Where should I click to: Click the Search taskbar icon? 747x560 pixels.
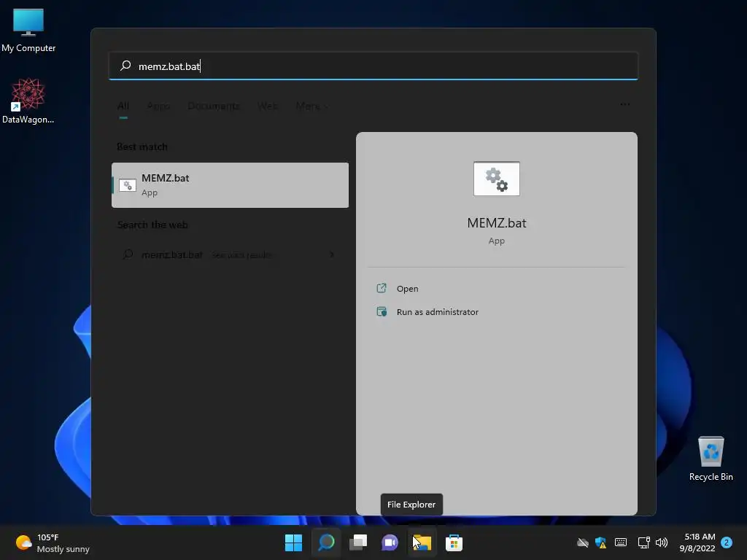(326, 542)
